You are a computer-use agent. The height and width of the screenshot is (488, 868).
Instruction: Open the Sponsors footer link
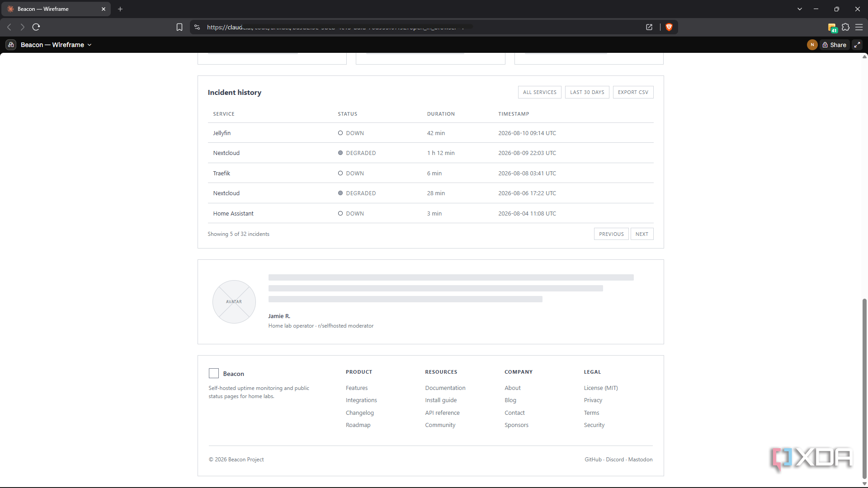(x=516, y=425)
